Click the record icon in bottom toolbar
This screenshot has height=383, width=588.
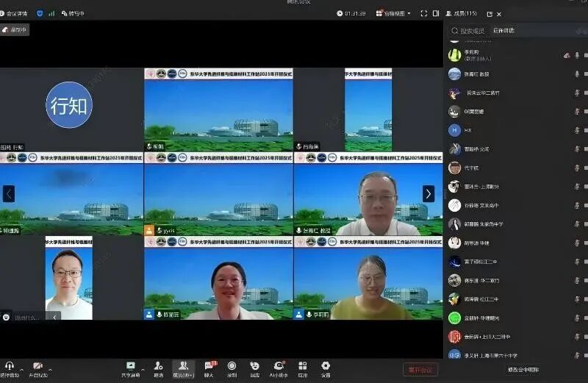[232, 366]
